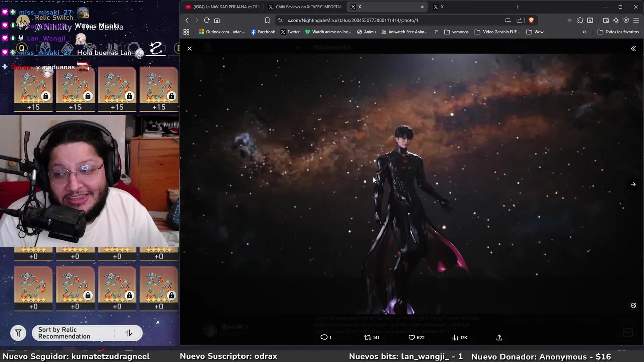Open Brave Shields lion icon
Image resolution: width=644 pixels, height=362 pixels.
(531, 20)
